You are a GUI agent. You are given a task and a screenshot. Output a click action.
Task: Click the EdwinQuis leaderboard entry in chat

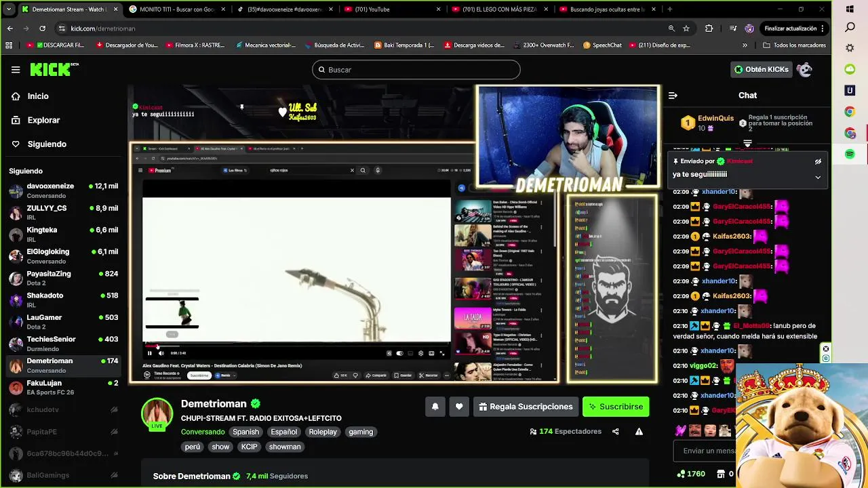pyautogui.click(x=708, y=123)
